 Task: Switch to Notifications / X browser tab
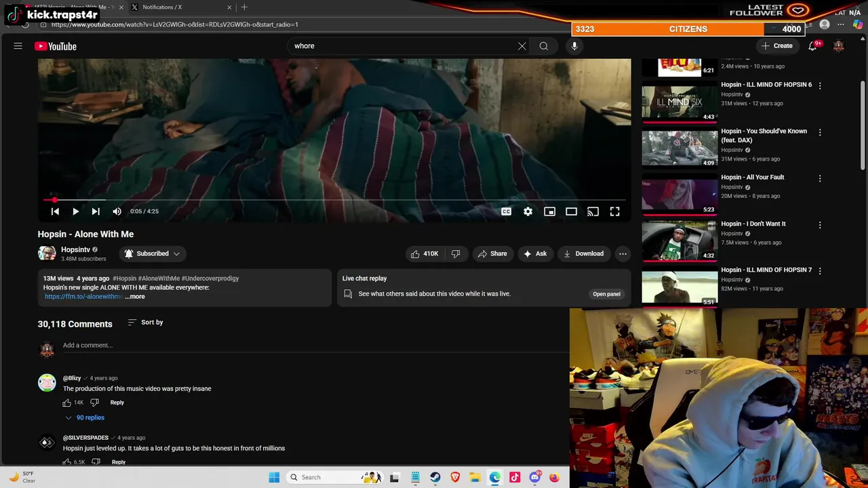[x=180, y=7]
